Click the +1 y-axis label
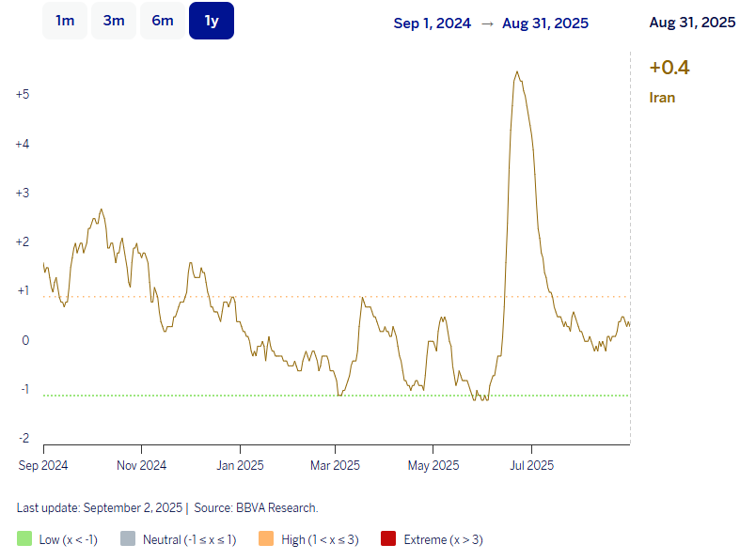The width and height of the screenshot is (740, 560). 24,290
